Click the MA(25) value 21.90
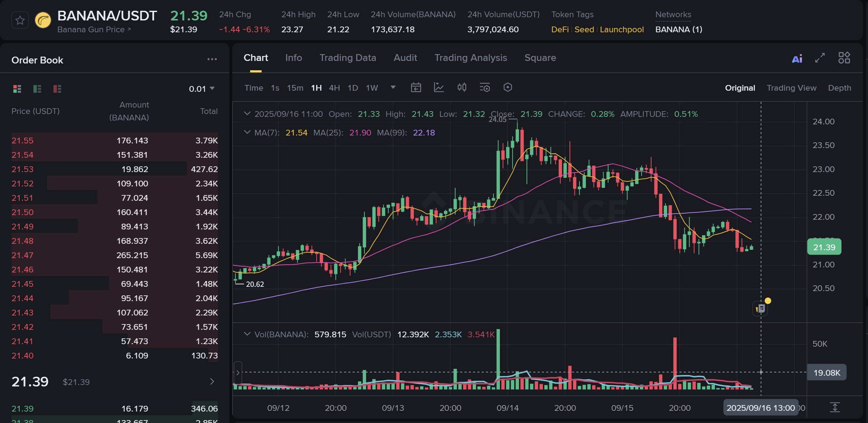868x423 pixels. coord(360,133)
